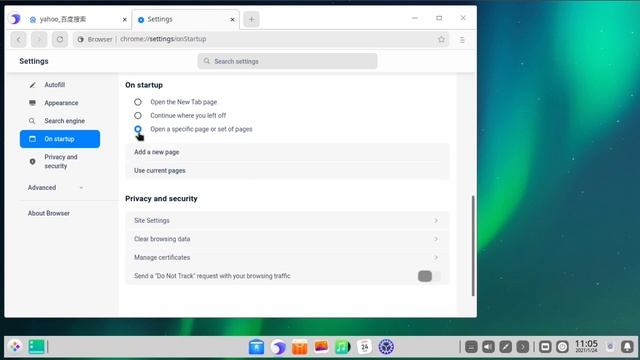The image size is (640, 360).
Task: Open the clock showing 11:05
Action: pyautogui.click(x=586, y=346)
